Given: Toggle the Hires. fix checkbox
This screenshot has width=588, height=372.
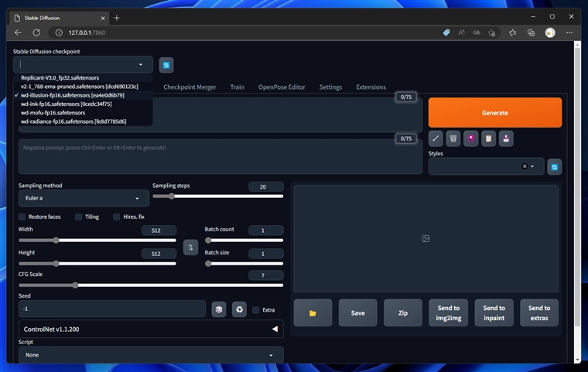Looking at the screenshot, I should tap(117, 217).
